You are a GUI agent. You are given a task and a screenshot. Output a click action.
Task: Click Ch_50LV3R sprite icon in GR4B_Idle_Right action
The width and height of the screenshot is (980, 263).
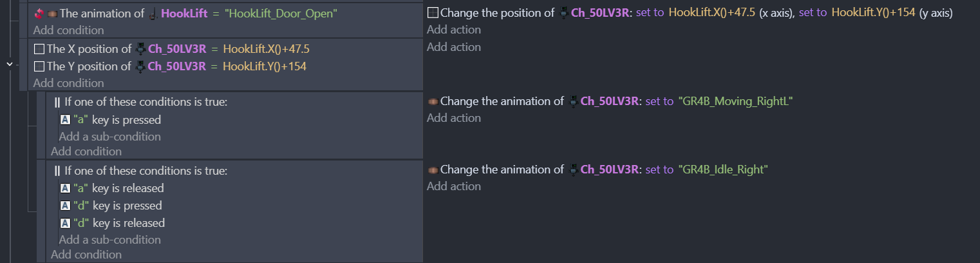tap(573, 170)
